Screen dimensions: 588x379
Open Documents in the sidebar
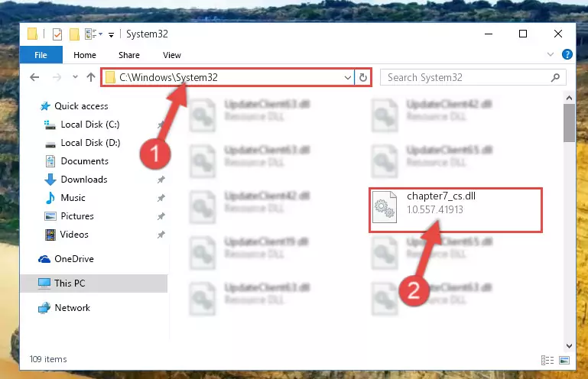[84, 161]
